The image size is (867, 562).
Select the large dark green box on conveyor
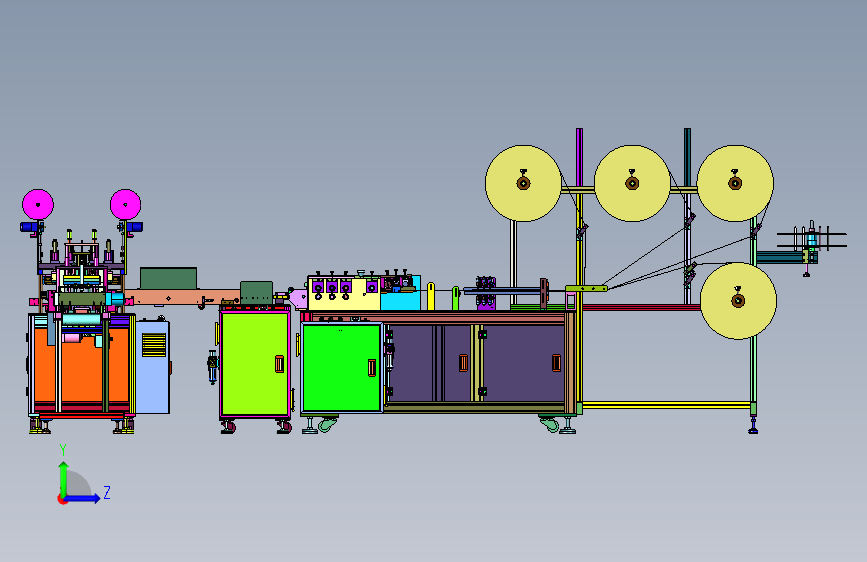coord(168,278)
